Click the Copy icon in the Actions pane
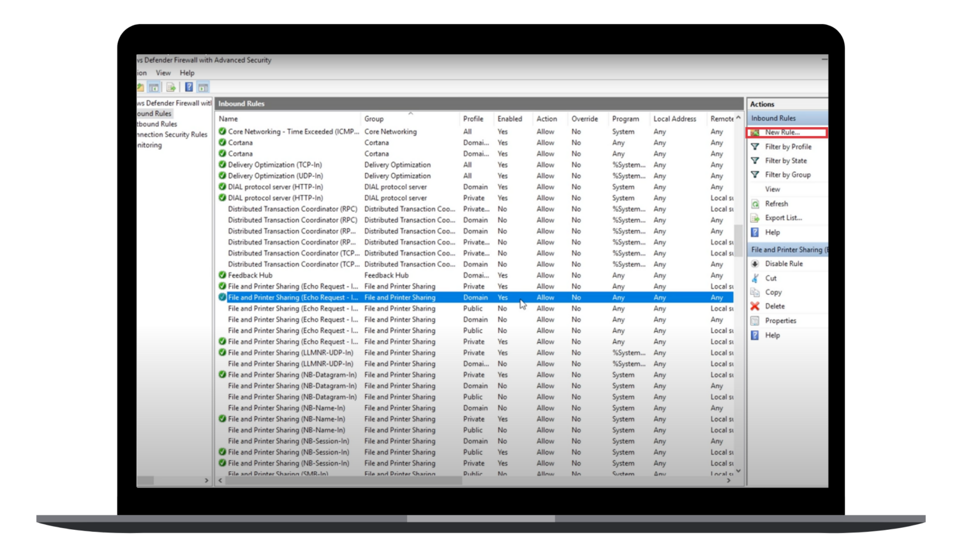The width and height of the screenshot is (980, 542). click(755, 292)
